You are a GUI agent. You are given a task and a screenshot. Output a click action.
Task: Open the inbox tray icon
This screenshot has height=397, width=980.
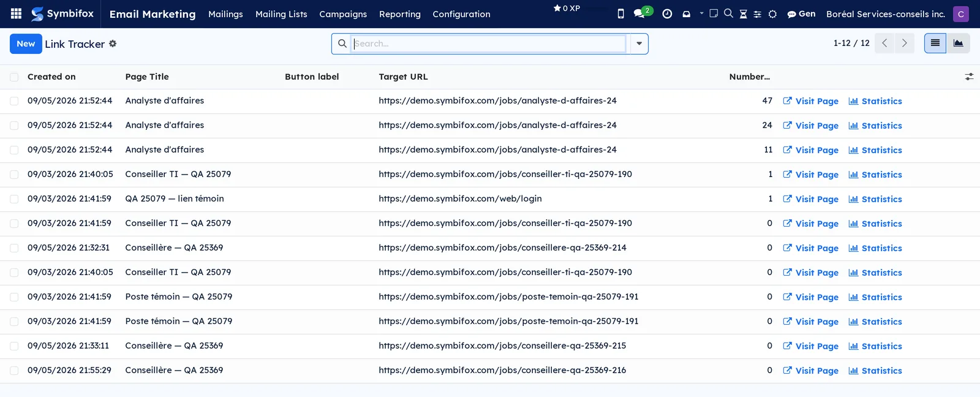tap(686, 13)
